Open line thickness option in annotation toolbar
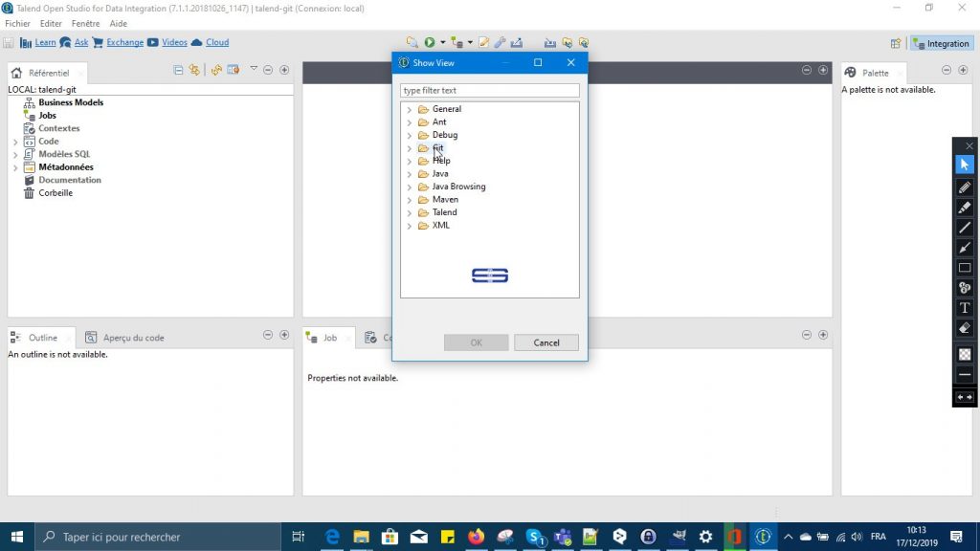Image resolution: width=980 pixels, height=551 pixels. [965, 375]
